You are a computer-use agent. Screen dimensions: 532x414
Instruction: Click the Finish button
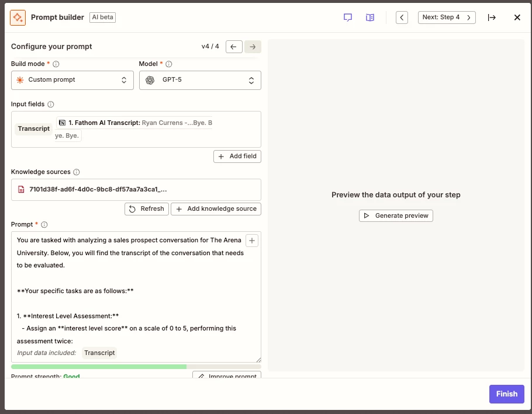pyautogui.click(x=506, y=394)
